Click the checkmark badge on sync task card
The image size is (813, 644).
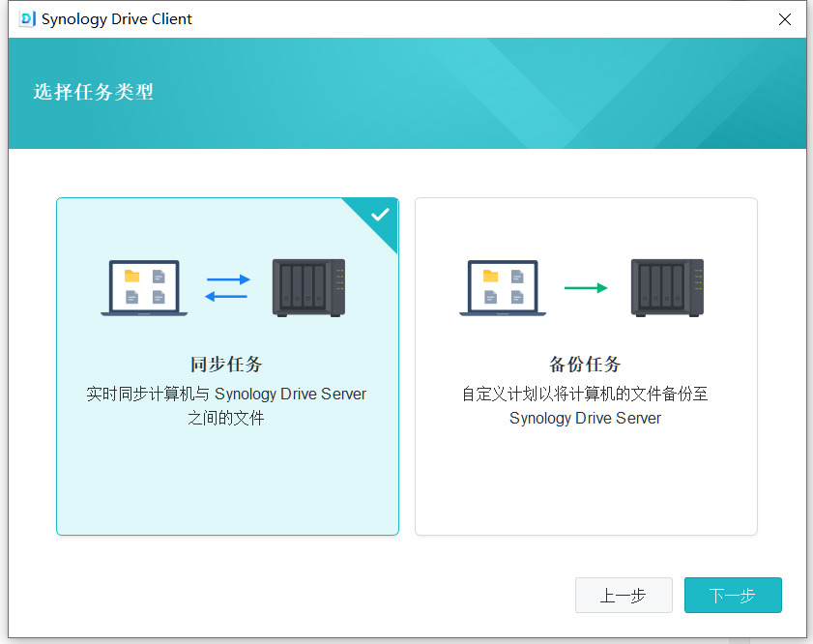379,215
